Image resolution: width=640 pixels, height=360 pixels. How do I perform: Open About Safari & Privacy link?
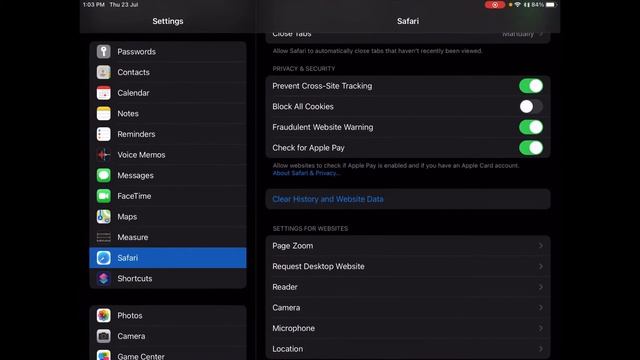click(306, 173)
